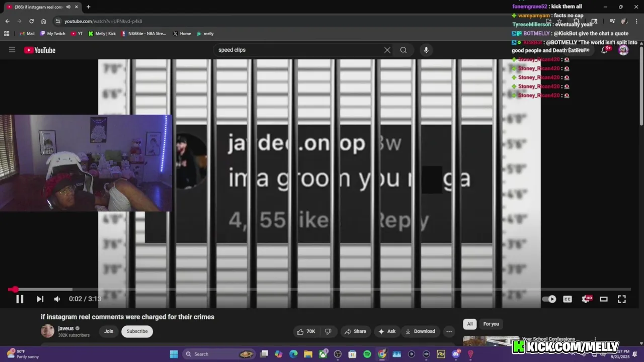644x362 pixels.
Task: Subscribe to javeus channel
Action: [x=137, y=331]
